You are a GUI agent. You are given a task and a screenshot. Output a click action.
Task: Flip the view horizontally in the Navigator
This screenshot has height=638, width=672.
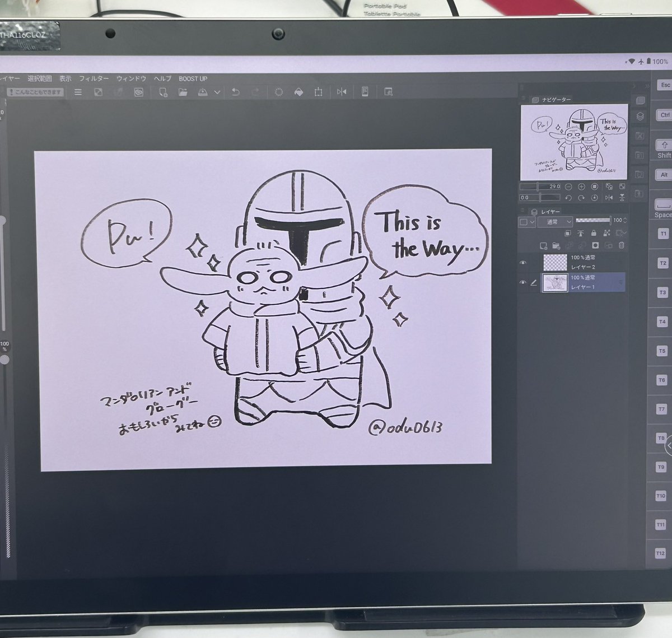point(609,198)
